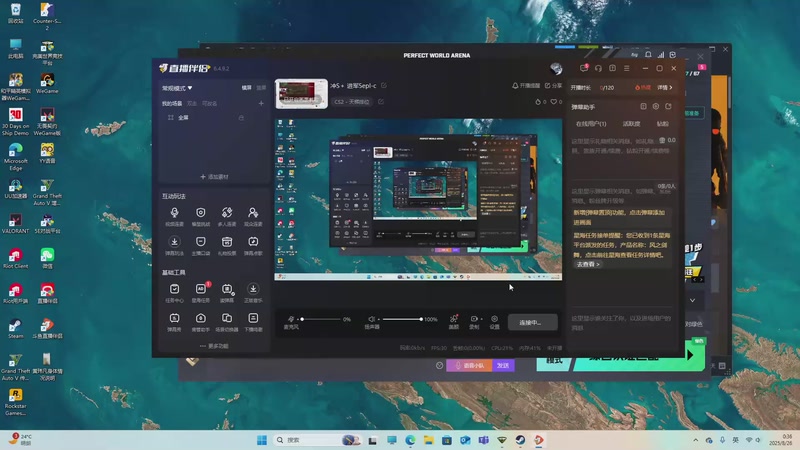Adjust the 扬声器 volume slider

(402, 319)
